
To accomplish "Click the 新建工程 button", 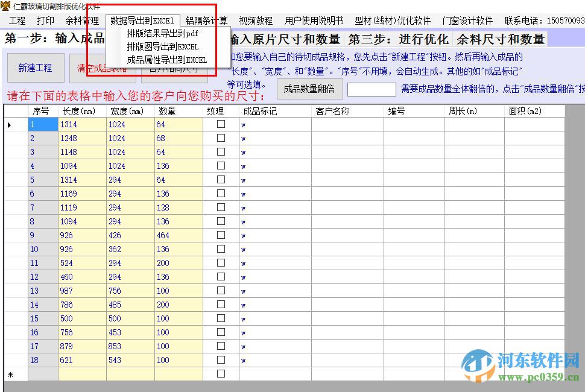I will coord(36,68).
